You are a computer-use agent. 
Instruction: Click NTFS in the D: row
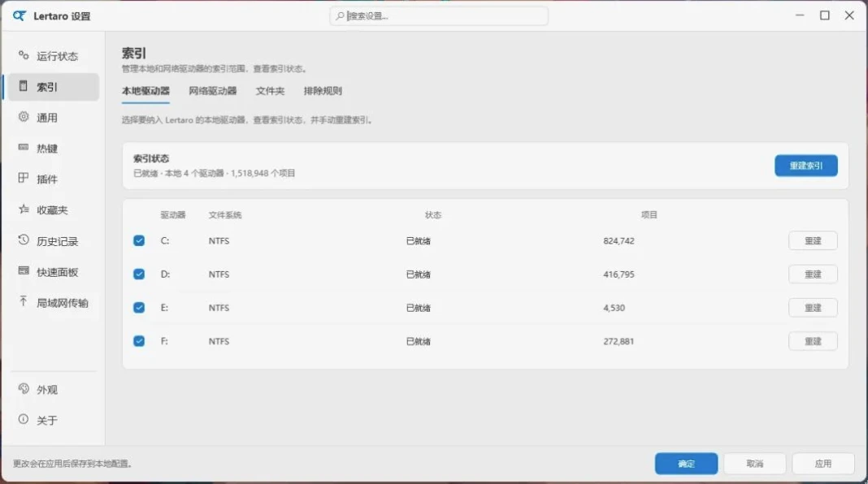pyautogui.click(x=219, y=274)
